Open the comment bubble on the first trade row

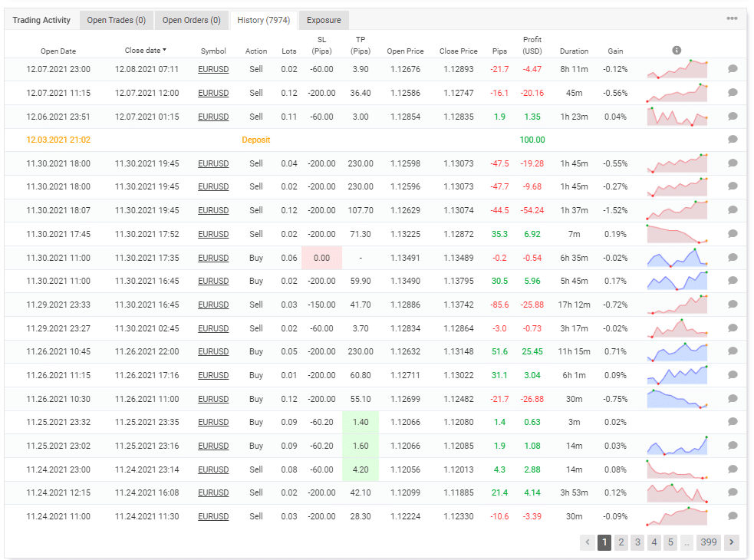(x=732, y=69)
